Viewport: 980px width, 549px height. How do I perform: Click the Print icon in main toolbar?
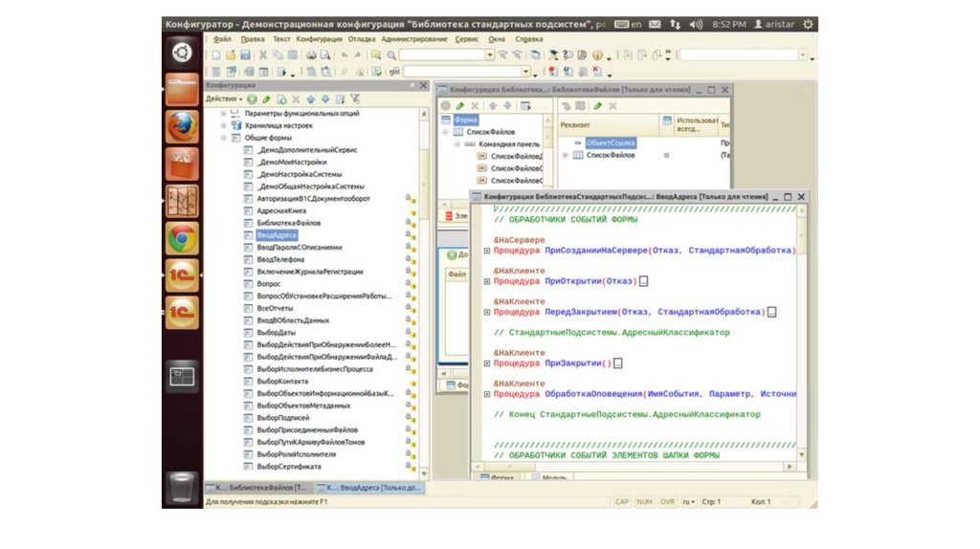311,55
